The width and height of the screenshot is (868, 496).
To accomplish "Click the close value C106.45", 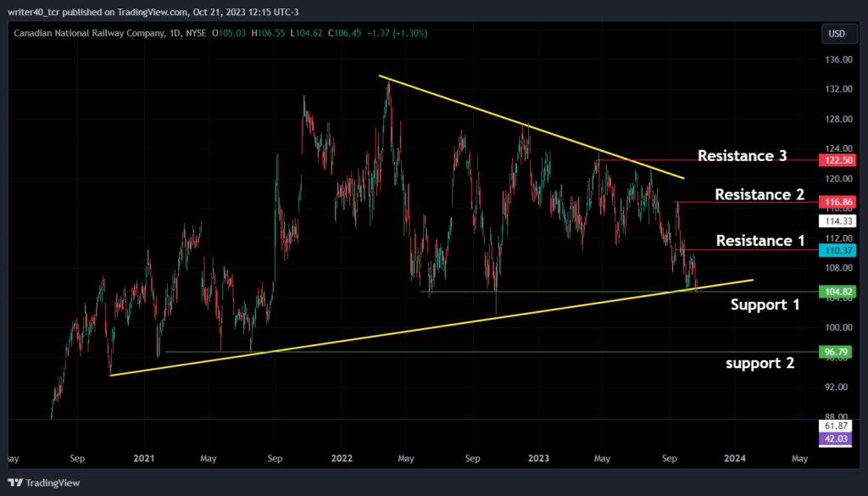I will click(344, 33).
